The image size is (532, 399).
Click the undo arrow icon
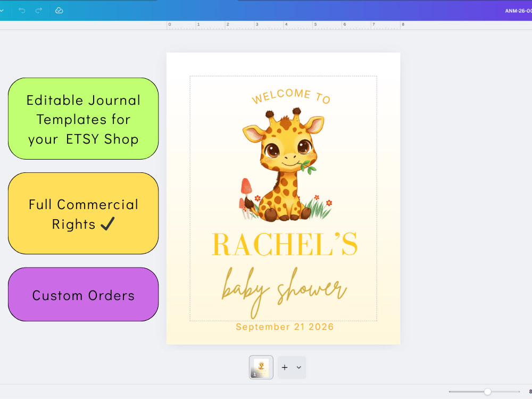click(22, 11)
